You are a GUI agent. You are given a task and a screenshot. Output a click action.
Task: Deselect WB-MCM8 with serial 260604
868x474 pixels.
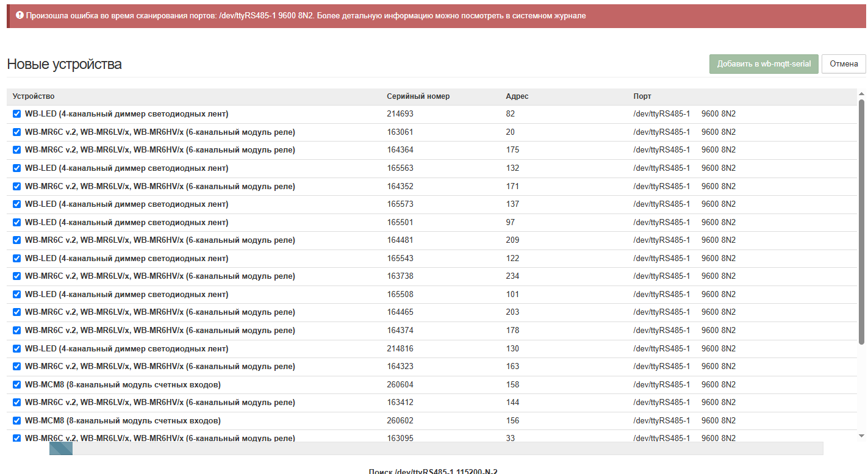[x=16, y=384]
